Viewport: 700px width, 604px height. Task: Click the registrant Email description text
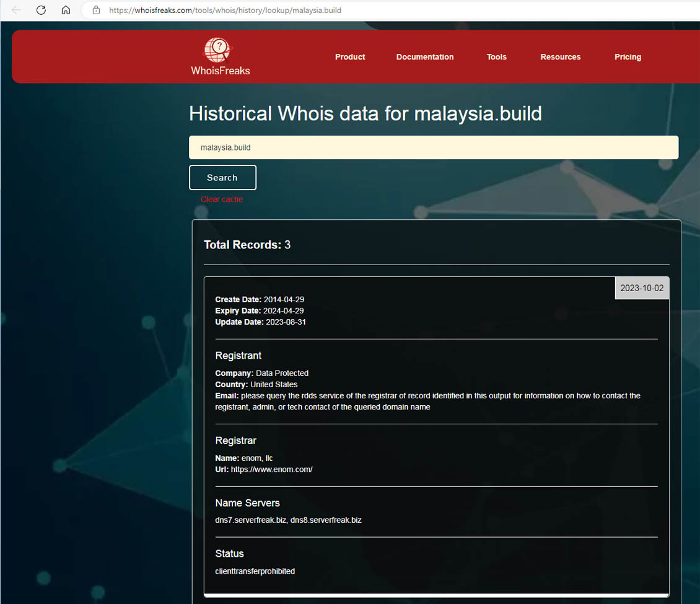click(x=427, y=401)
